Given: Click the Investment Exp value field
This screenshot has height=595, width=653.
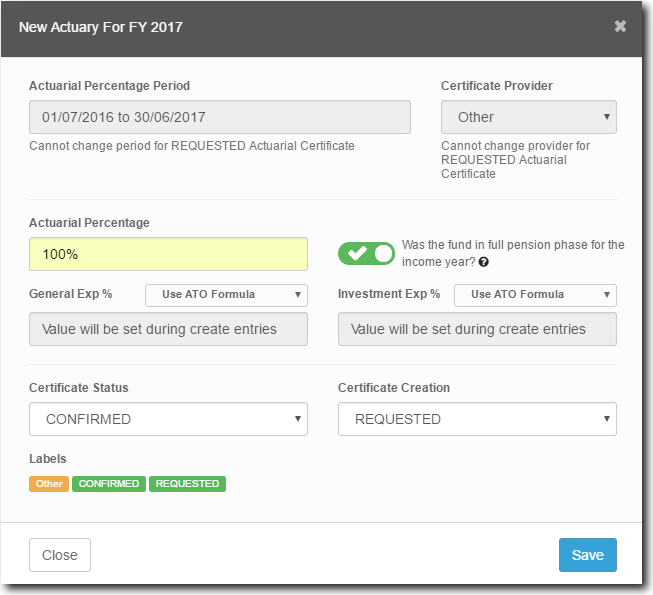Looking at the screenshot, I should pyautogui.click(x=477, y=329).
